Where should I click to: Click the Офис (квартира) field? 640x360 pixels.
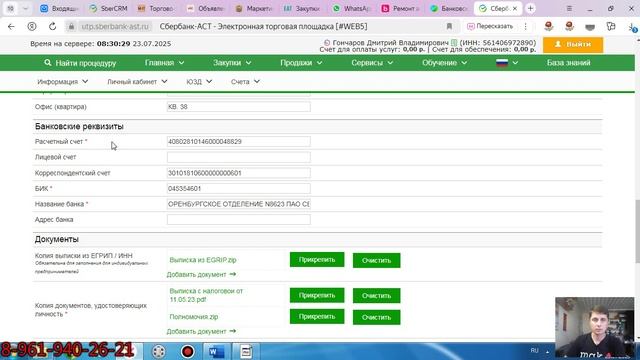coord(239,107)
